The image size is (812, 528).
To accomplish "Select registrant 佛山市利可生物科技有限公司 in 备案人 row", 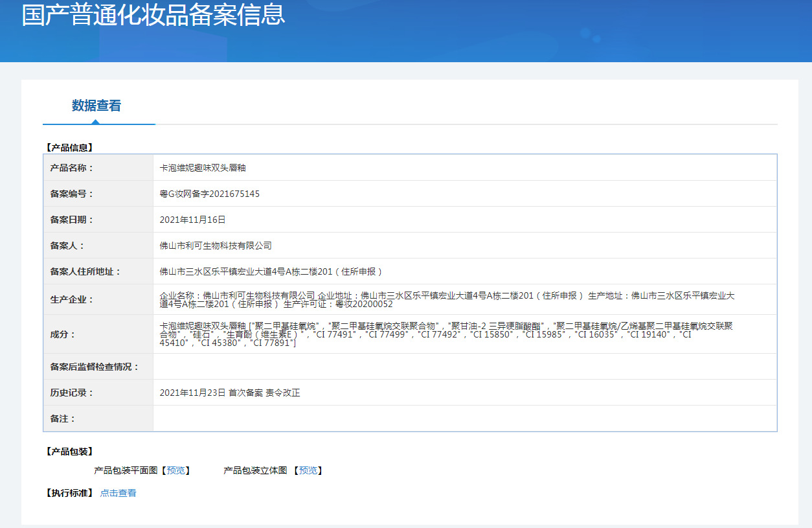I will [x=216, y=246].
